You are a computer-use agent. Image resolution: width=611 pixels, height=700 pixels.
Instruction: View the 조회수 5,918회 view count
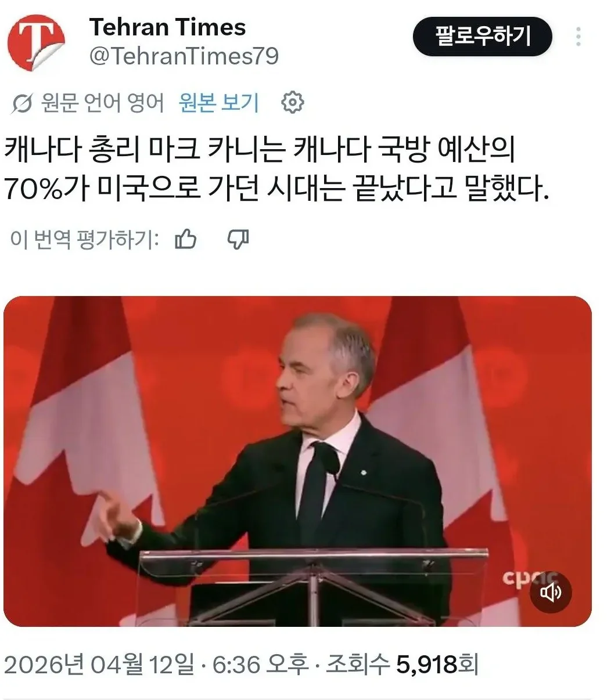pos(401,665)
